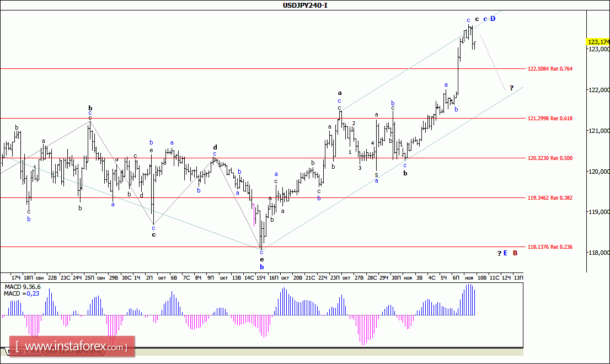Click the 20В date on time axis
Screen dimensions: 610x364
coord(298,277)
